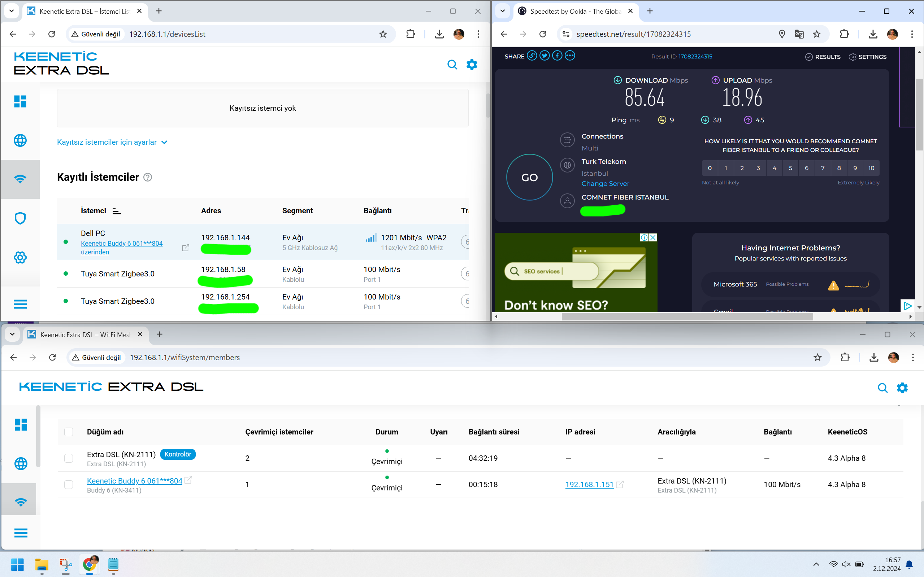Expand Kayıtsız istemciler için ayarlar
Screen dimensions: 924x577
pyautogui.click(x=112, y=142)
